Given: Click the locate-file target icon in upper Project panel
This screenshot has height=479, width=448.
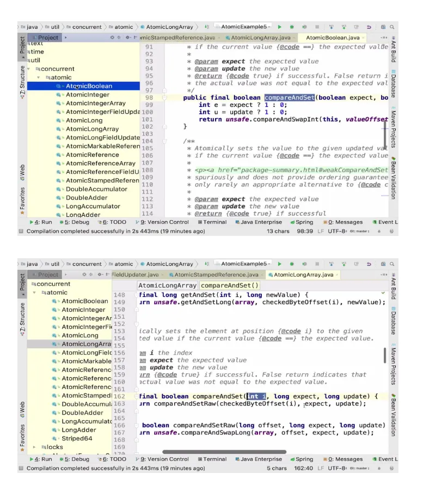Looking at the screenshot, I should (112, 37).
